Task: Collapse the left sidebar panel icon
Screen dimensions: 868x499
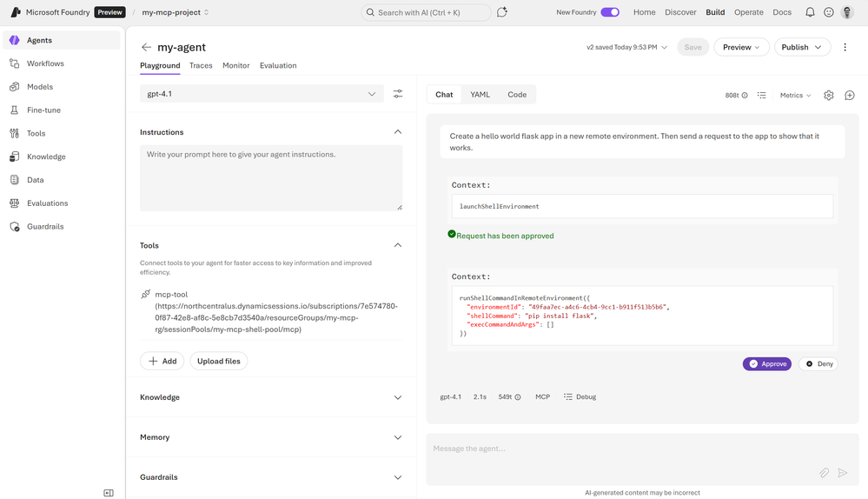Action: tap(109, 493)
